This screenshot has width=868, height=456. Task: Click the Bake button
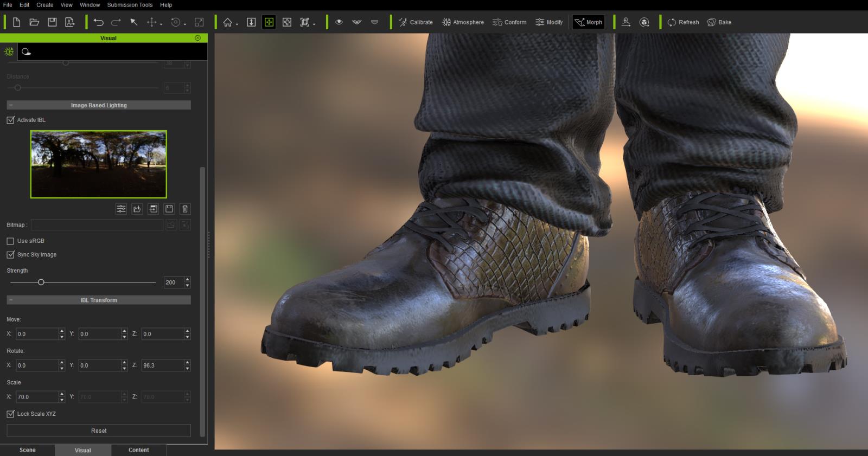tap(719, 22)
